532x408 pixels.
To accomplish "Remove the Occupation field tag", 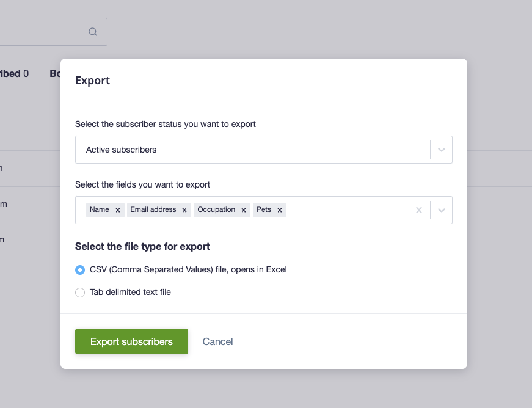I will click(244, 210).
